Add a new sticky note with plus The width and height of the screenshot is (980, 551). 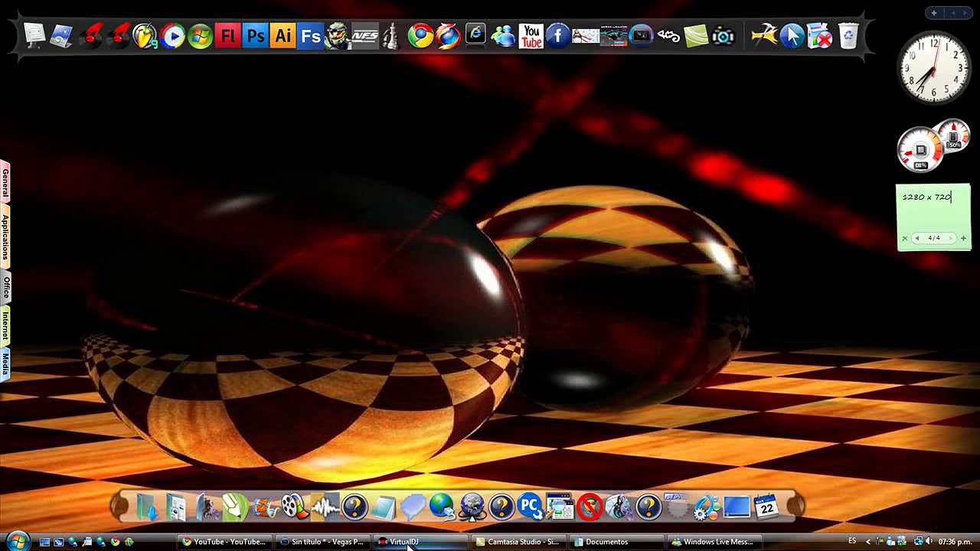click(963, 238)
